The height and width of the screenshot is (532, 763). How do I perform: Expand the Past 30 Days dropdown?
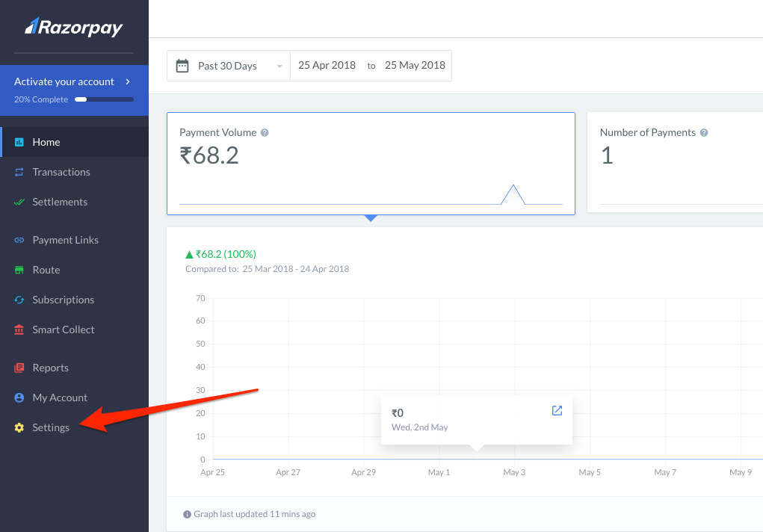229,66
